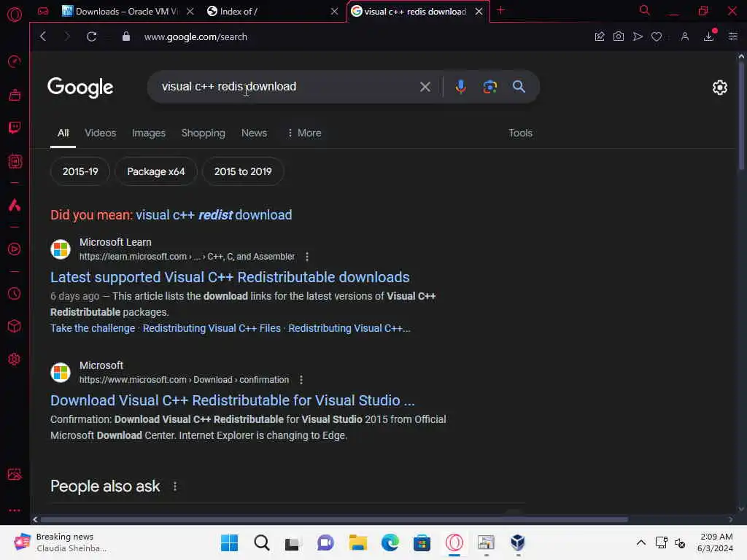Screen dimensions: 747x560
Task: Select the Videos search filter
Action: click(100, 133)
